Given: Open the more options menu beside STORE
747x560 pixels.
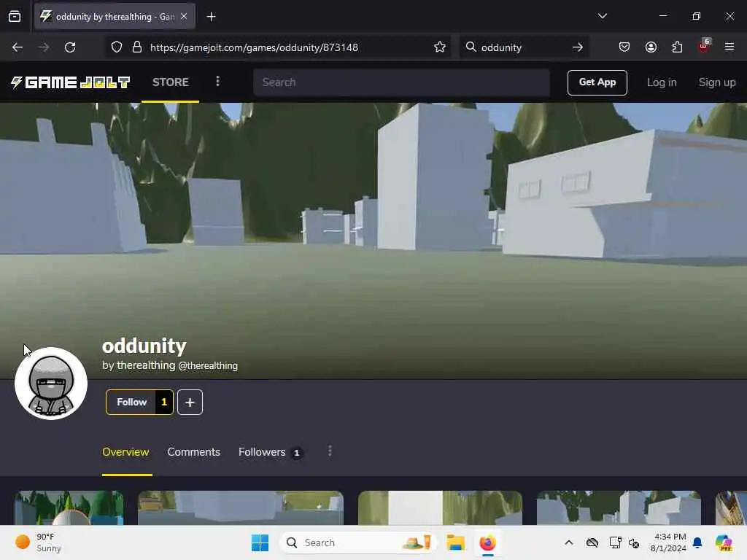Looking at the screenshot, I should point(217,82).
